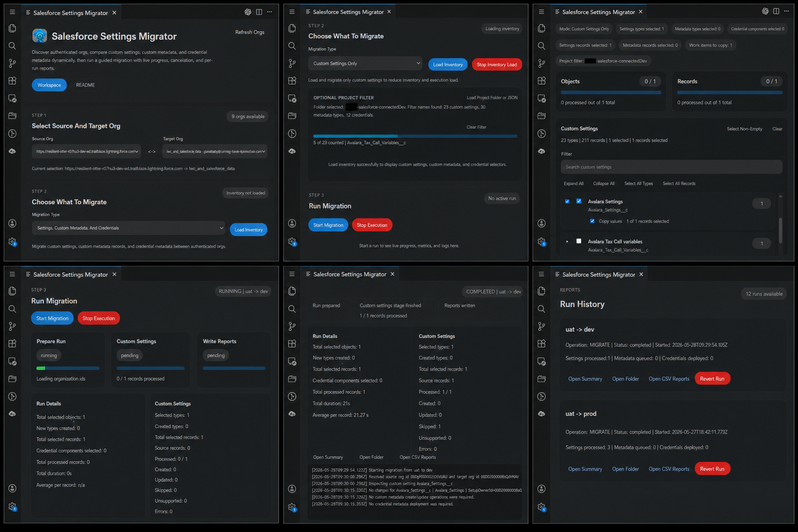Open folder icon in Run History activity bar

(x=541, y=379)
